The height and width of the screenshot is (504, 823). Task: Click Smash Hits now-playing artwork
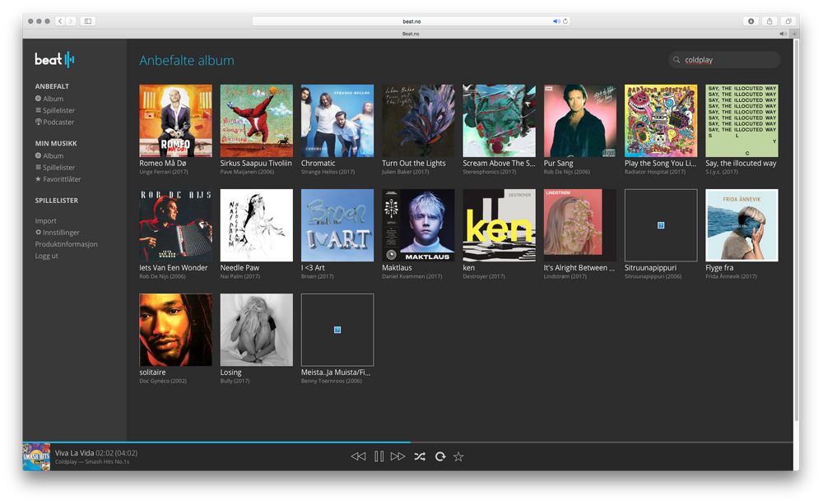click(x=36, y=457)
